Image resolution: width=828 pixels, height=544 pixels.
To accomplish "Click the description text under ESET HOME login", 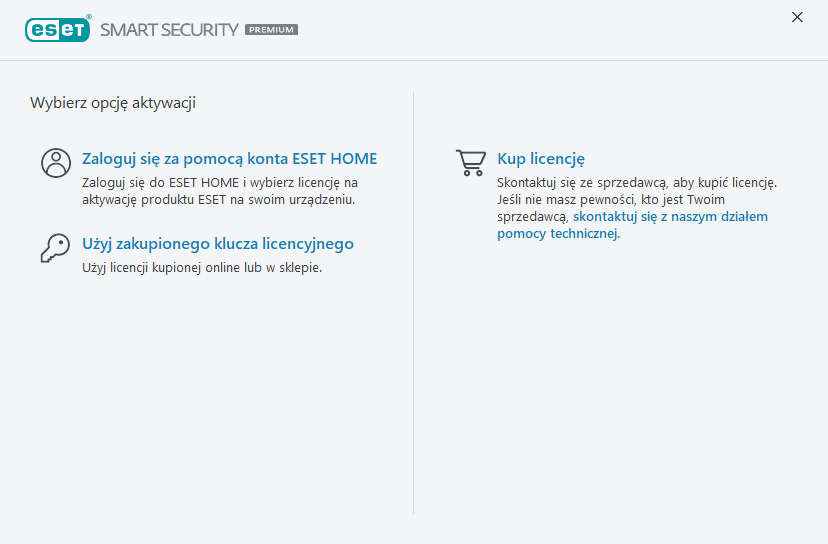I will click(219, 191).
